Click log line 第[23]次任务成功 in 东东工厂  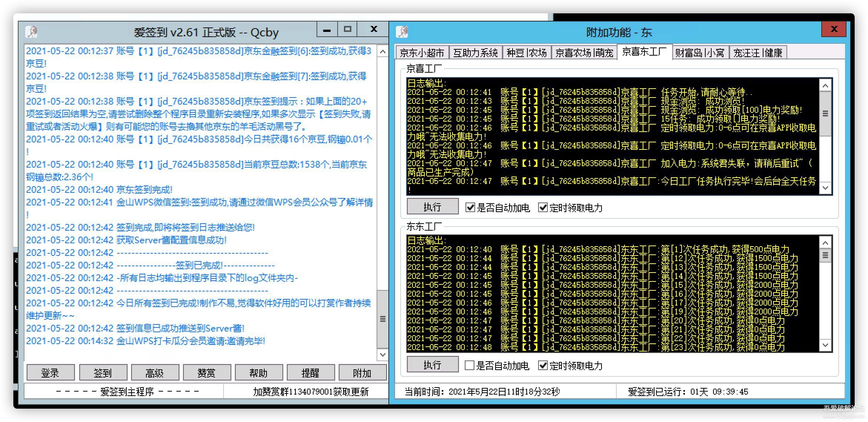596,347
